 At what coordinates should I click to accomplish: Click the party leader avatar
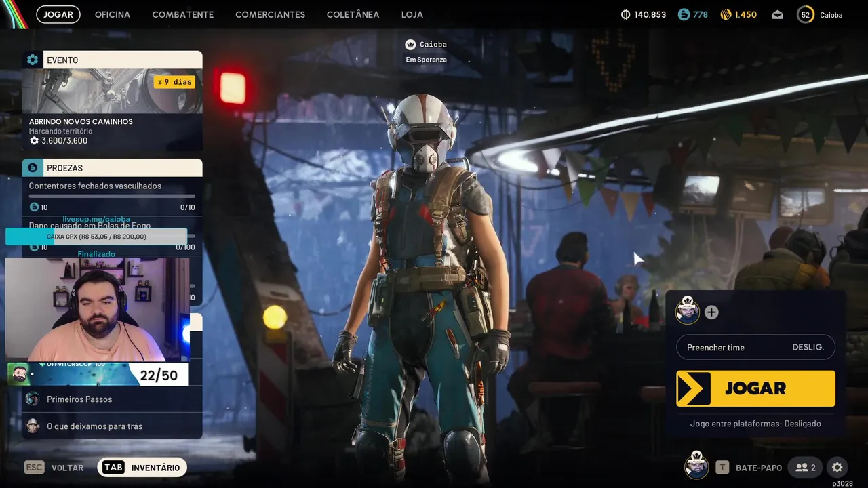(x=688, y=312)
